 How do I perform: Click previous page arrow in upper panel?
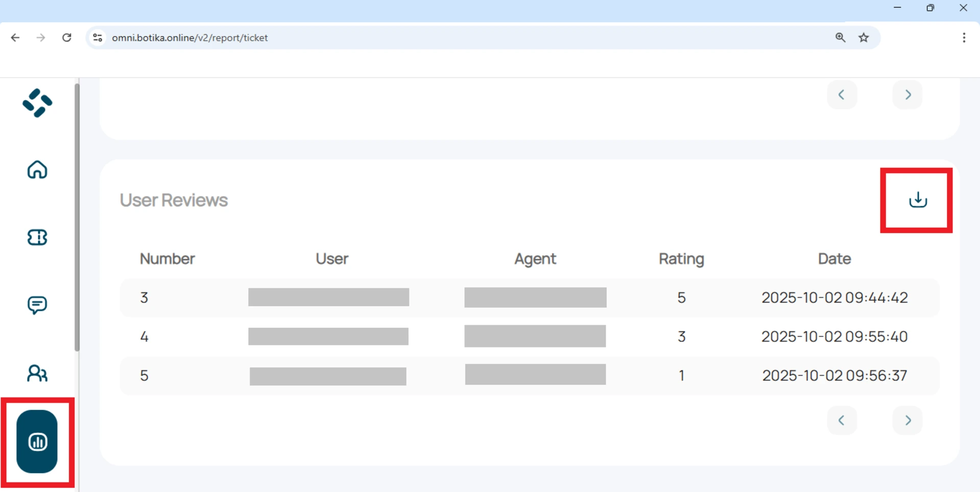(x=842, y=95)
